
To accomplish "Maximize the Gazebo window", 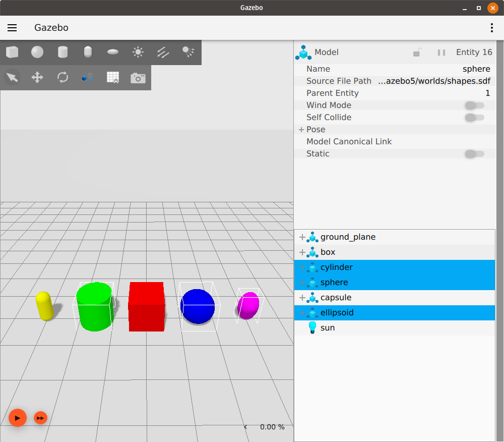I will (479, 8).
